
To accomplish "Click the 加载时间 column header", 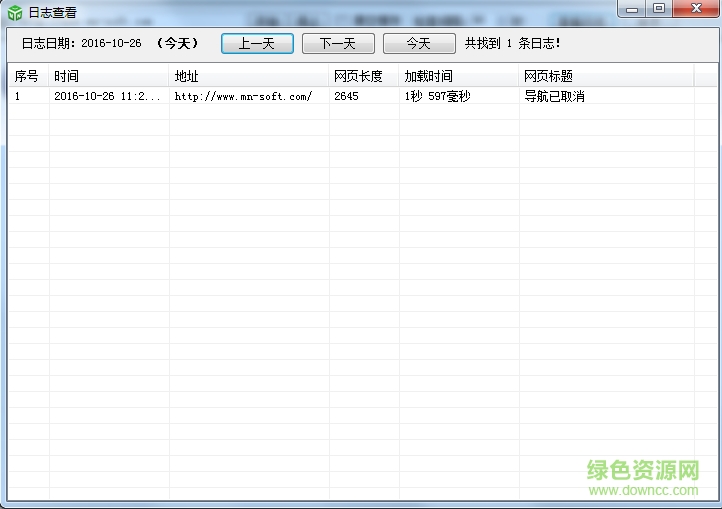I will pos(459,76).
